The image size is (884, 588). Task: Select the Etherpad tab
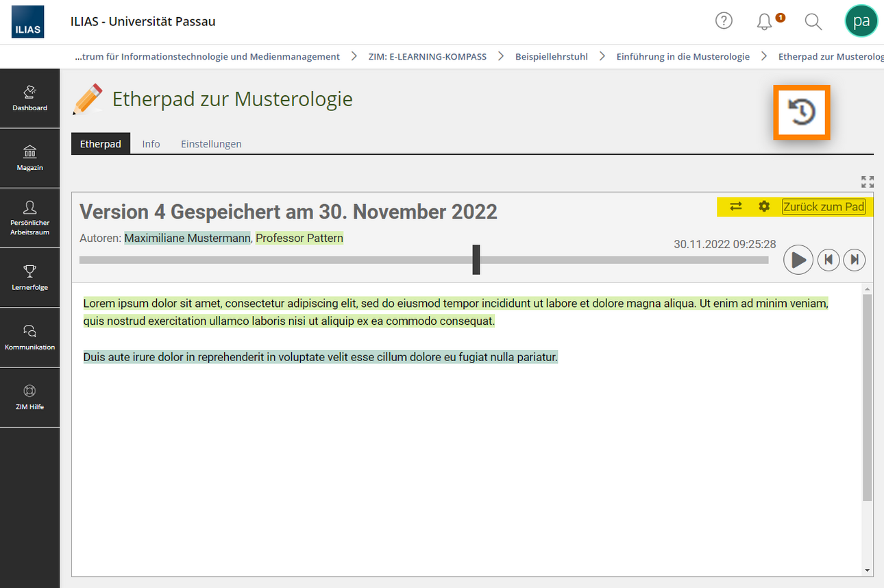[x=101, y=144]
